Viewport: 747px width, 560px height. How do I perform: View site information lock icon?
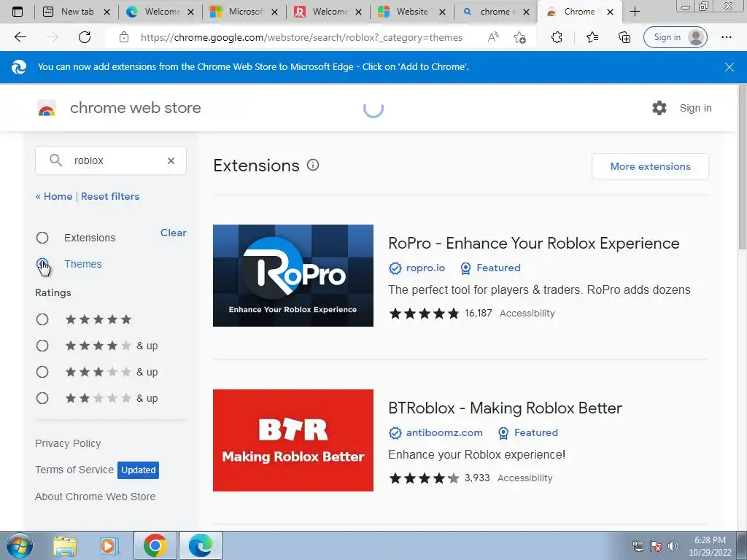pos(124,37)
